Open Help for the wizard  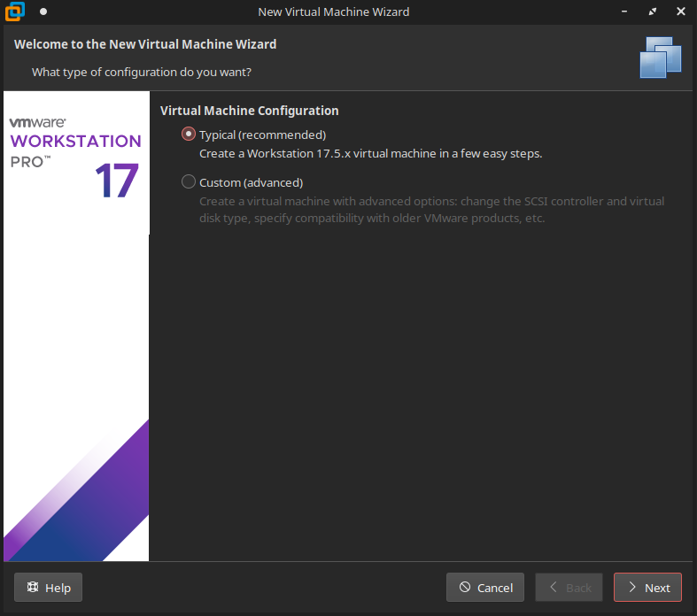(49, 588)
